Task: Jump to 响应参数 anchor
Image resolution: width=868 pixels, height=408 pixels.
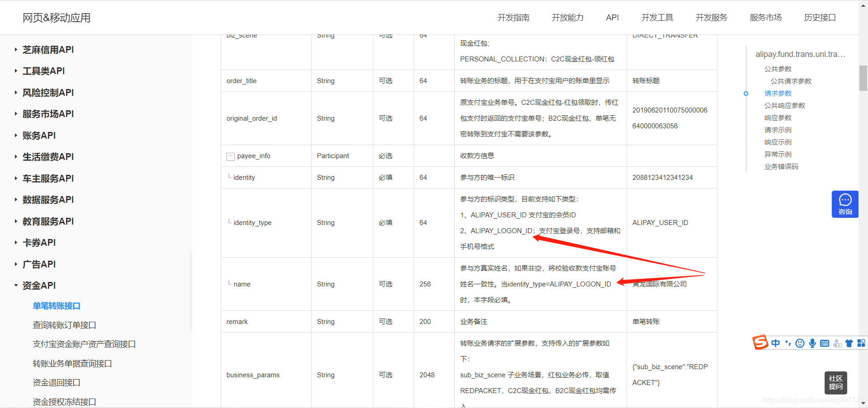Action: [778, 118]
